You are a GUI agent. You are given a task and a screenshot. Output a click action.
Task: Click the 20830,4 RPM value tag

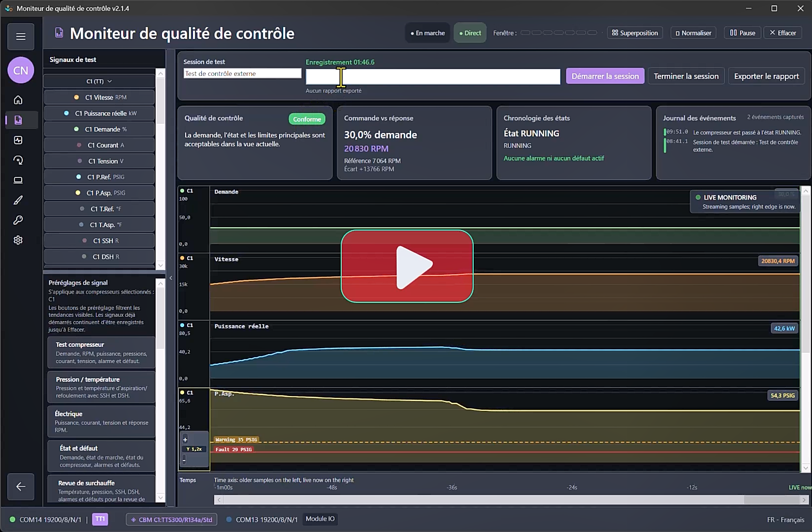tap(778, 261)
